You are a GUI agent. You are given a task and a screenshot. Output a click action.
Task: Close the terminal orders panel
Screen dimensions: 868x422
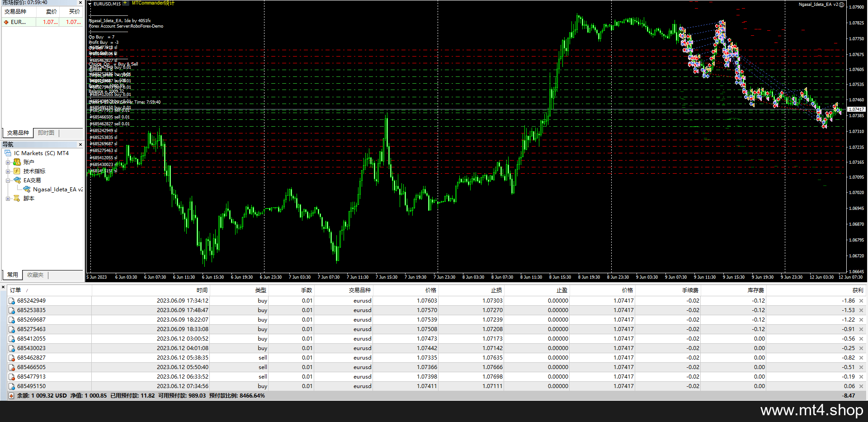(3, 287)
